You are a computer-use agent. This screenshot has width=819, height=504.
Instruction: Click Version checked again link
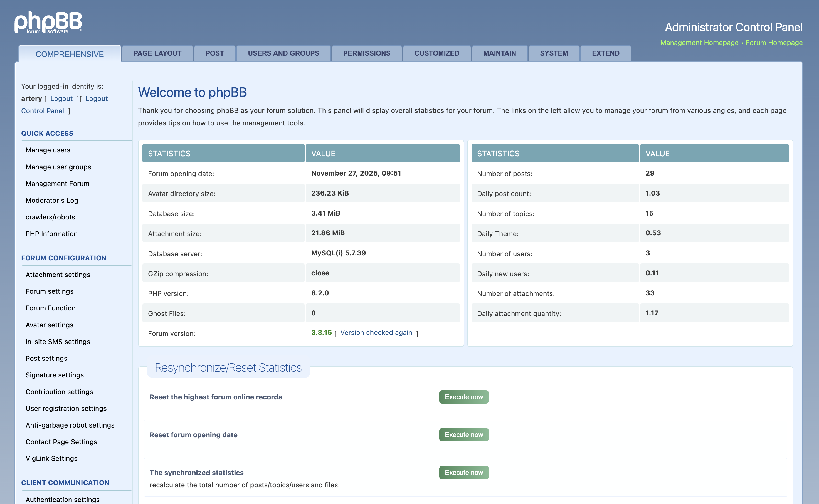[x=376, y=333]
